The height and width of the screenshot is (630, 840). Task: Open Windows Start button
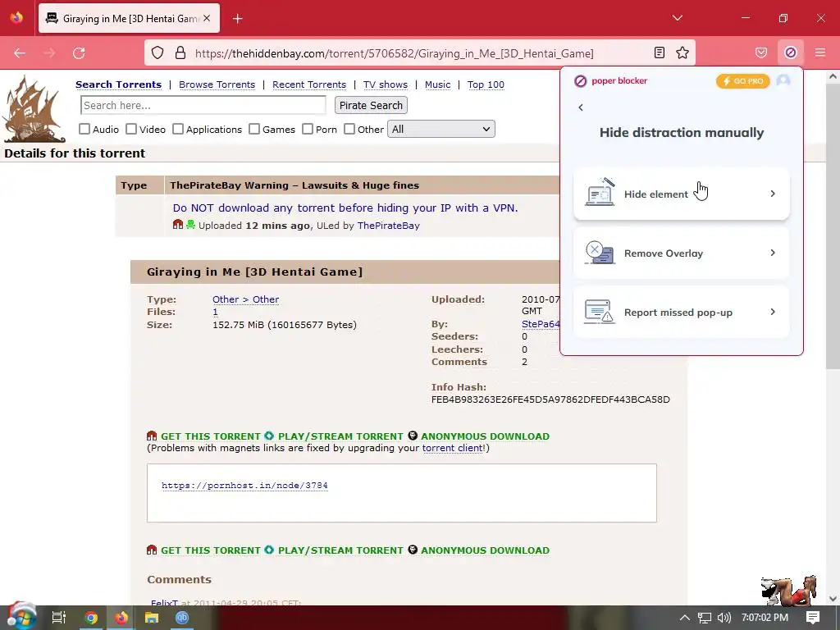click(x=21, y=617)
